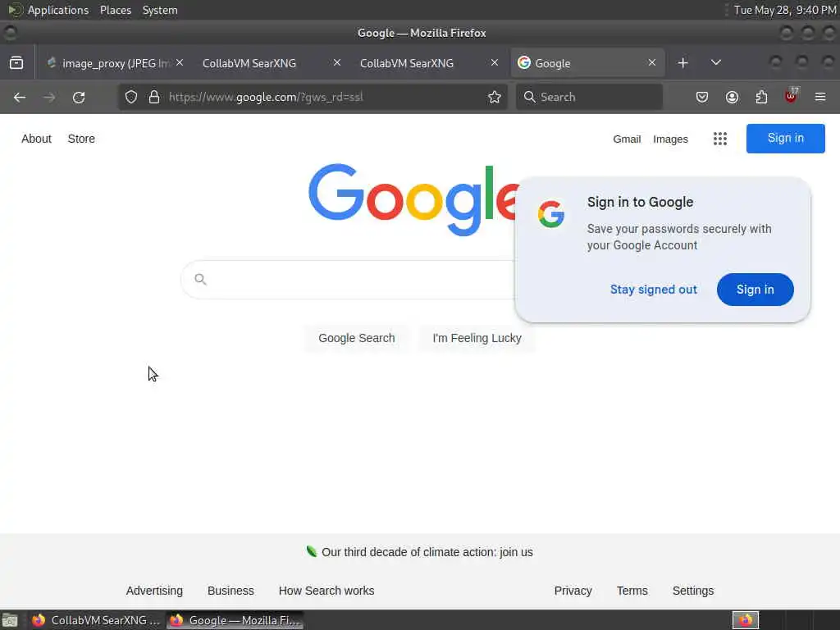Open the About link
840x630 pixels.
coord(36,139)
